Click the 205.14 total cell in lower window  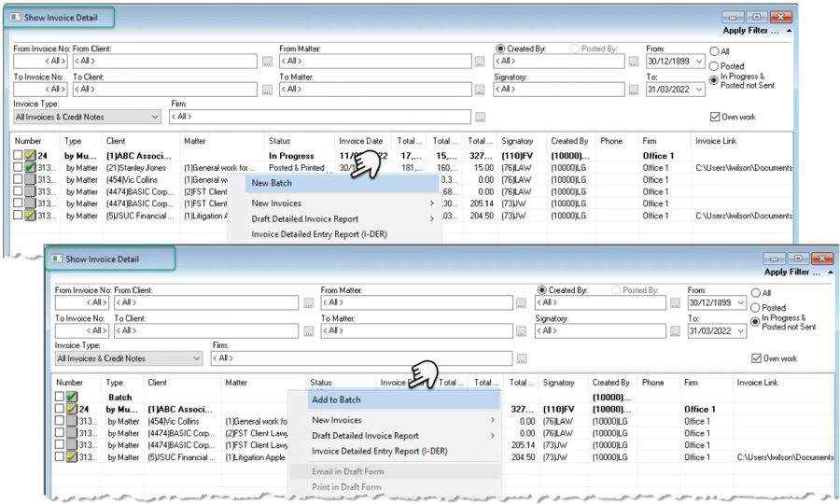click(x=523, y=445)
